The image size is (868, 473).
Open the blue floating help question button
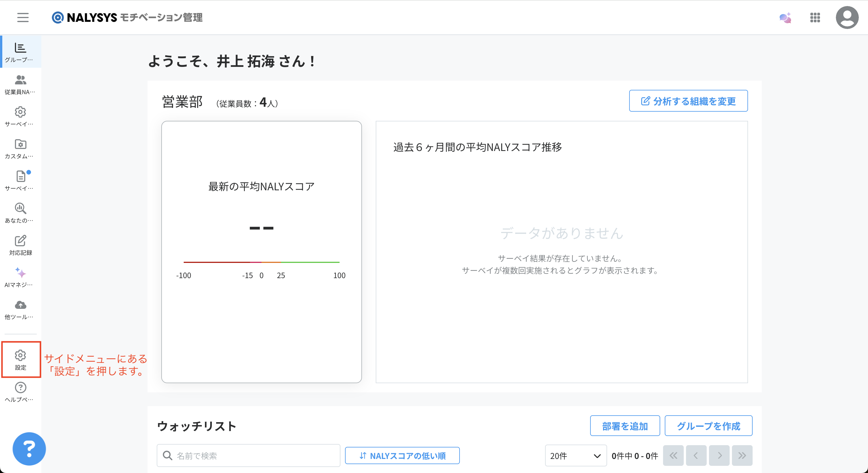point(29,448)
